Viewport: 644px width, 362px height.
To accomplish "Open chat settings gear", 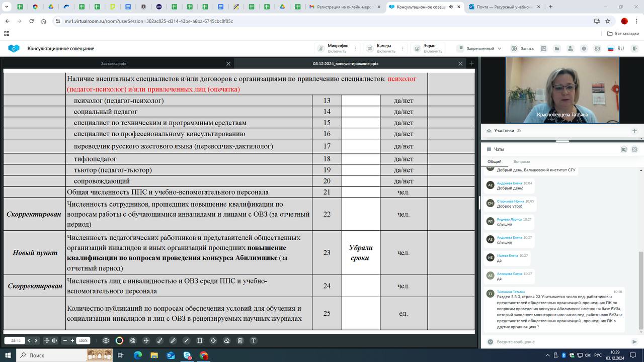I will click(634, 149).
